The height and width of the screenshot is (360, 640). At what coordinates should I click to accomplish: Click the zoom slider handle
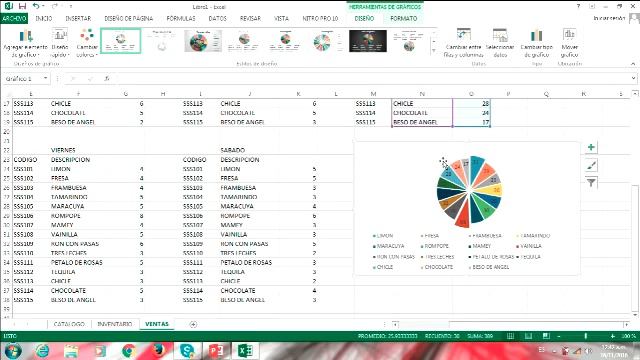coord(586,336)
